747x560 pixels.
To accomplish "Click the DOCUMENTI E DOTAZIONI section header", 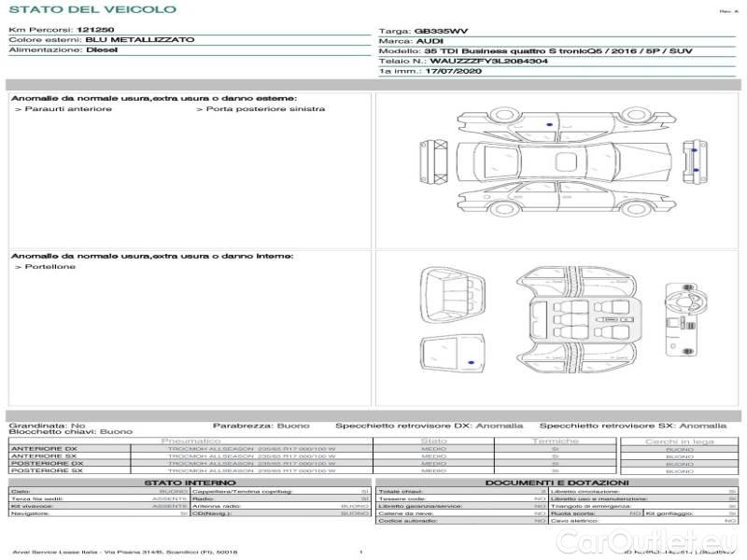I will pos(556,483).
